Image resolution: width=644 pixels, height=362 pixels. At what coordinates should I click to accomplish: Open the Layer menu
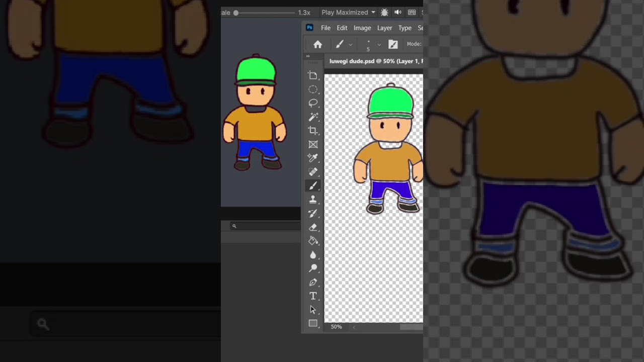pos(384,28)
